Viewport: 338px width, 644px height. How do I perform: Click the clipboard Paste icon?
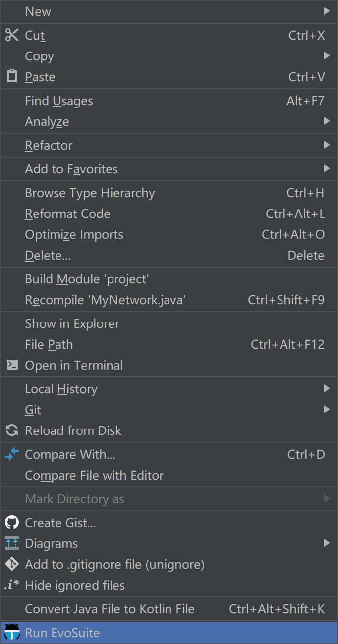(x=12, y=77)
